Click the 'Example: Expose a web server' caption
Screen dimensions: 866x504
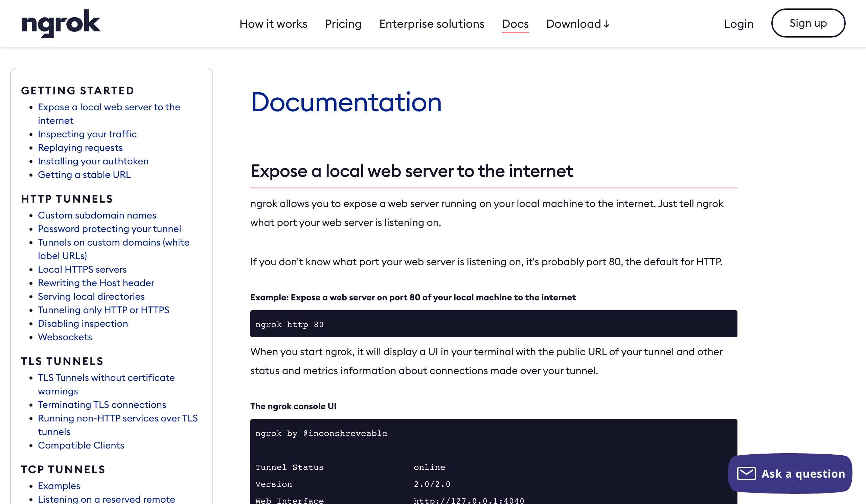[x=413, y=297]
